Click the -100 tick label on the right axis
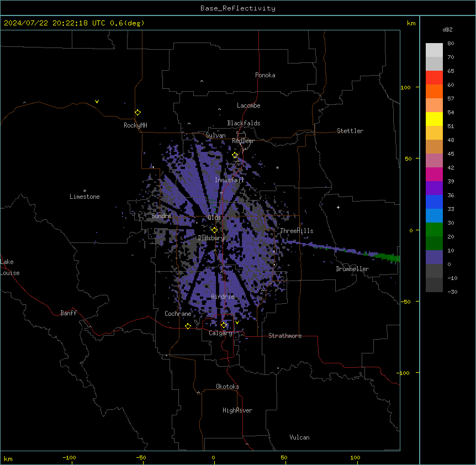This screenshot has width=476, height=465. [x=404, y=373]
